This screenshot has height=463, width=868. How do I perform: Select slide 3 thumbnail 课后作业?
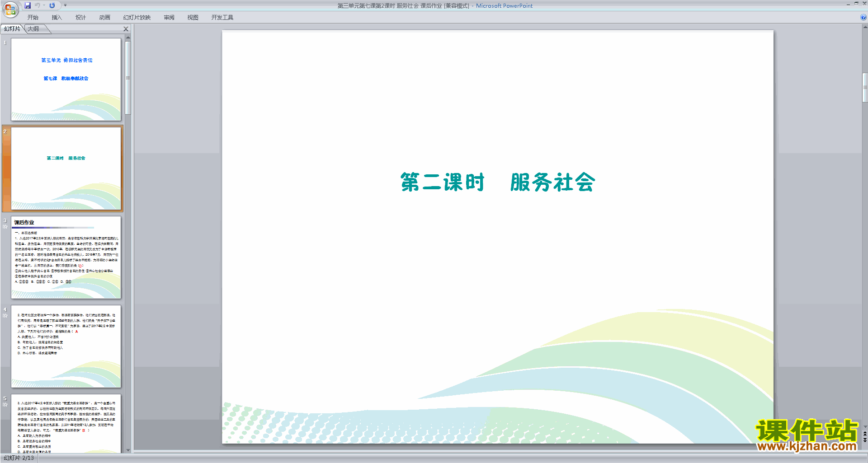point(66,257)
